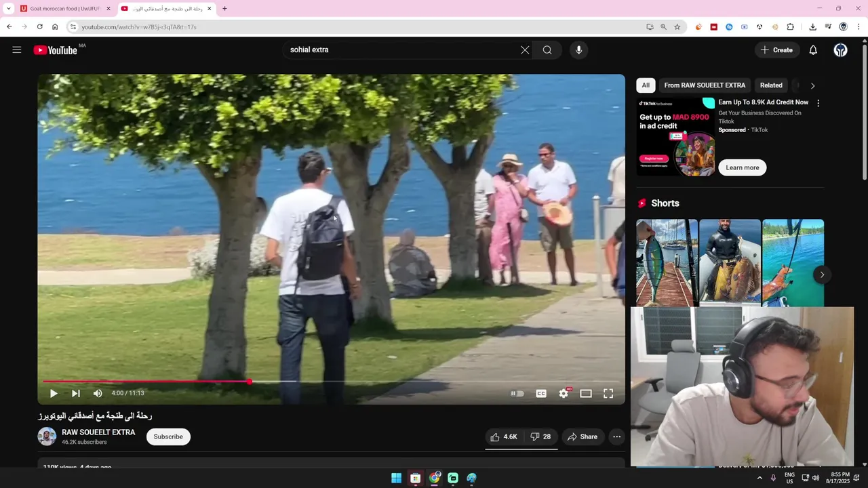Open Chrome from the taskbar

434,478
